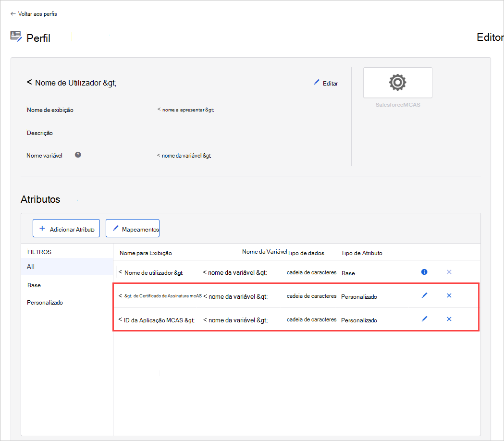Click the Atributos section heading

click(40, 199)
